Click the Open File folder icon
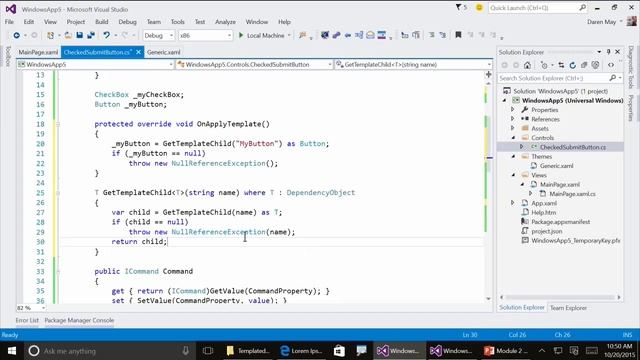 pyautogui.click(x=68, y=36)
